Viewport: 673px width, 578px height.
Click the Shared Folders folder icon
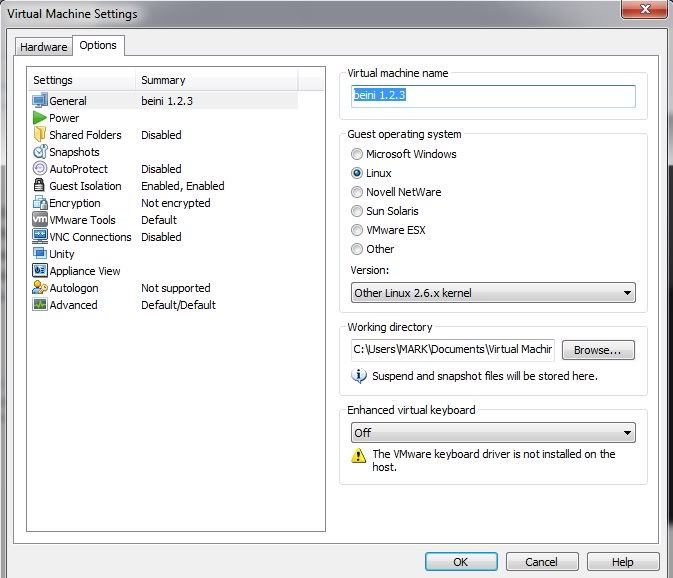tap(39, 134)
